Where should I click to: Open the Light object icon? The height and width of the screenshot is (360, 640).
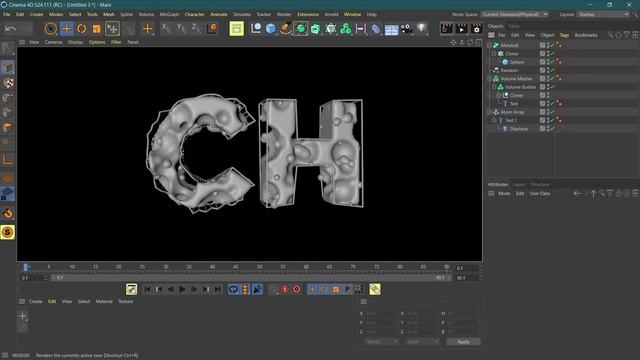point(421,28)
